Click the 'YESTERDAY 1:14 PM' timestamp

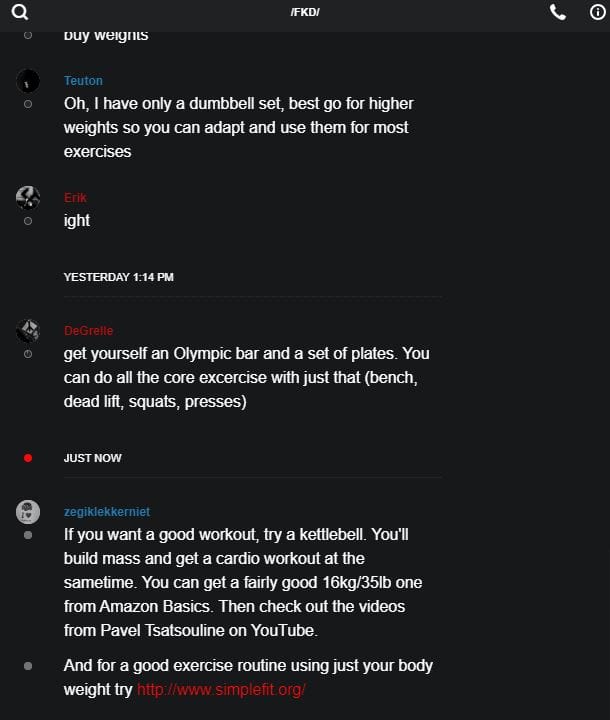point(118,277)
